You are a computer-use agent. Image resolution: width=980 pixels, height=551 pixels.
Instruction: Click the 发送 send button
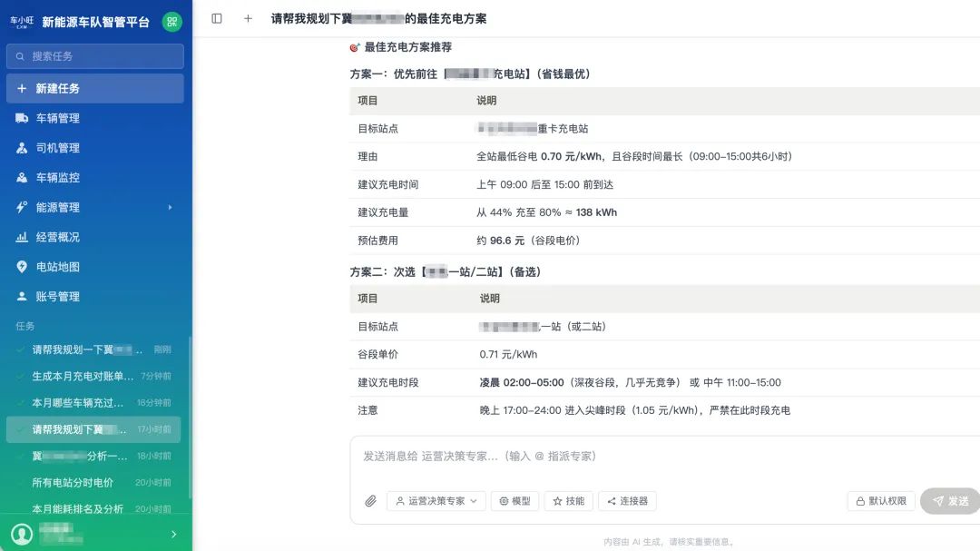pos(951,501)
